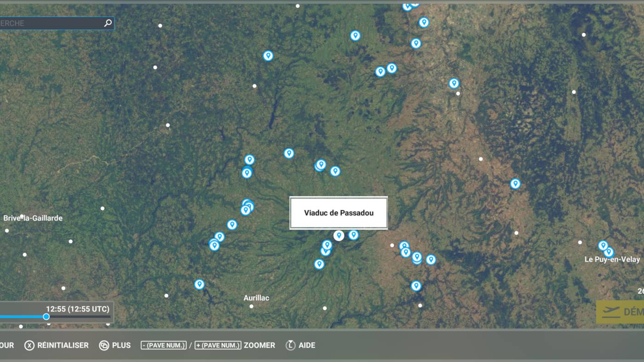Select the airport dot below Aurillac label
This screenshot has width=644, height=362.
click(x=251, y=306)
